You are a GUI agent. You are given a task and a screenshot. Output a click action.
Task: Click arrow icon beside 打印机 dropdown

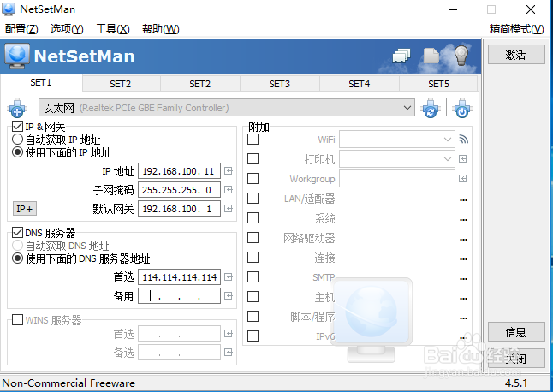click(x=463, y=159)
